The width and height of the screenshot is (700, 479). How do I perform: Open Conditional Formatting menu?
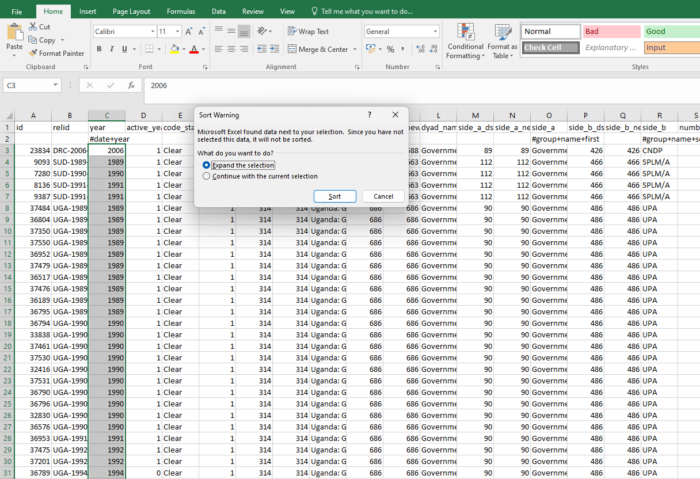(x=465, y=42)
